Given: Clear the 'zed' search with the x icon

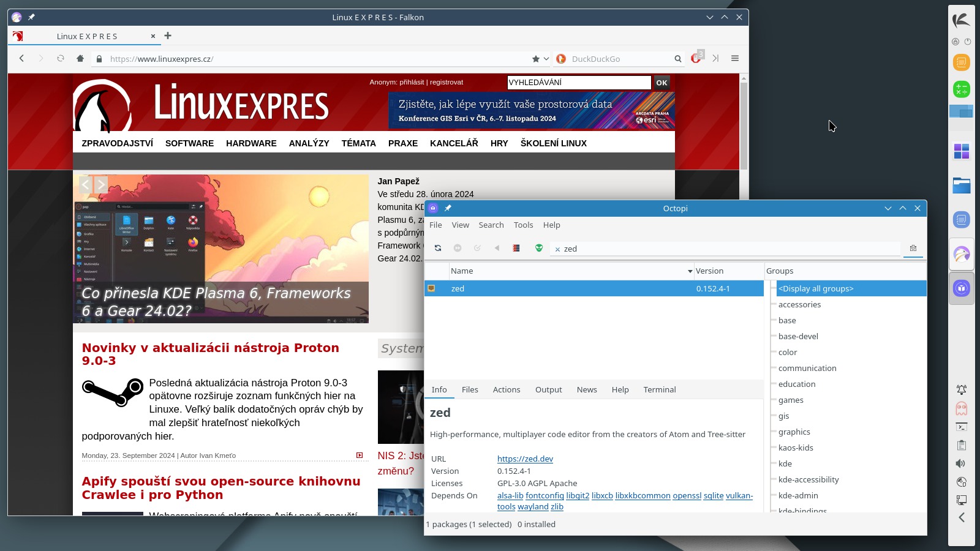Looking at the screenshot, I should pyautogui.click(x=557, y=249).
